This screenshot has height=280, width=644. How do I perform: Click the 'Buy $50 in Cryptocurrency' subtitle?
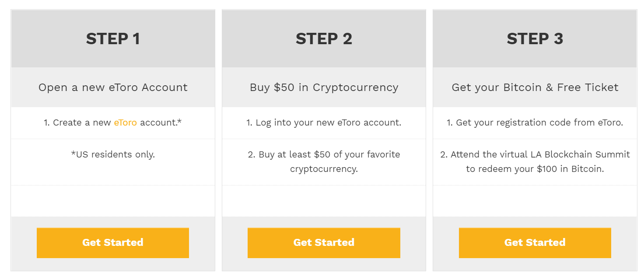324,87
